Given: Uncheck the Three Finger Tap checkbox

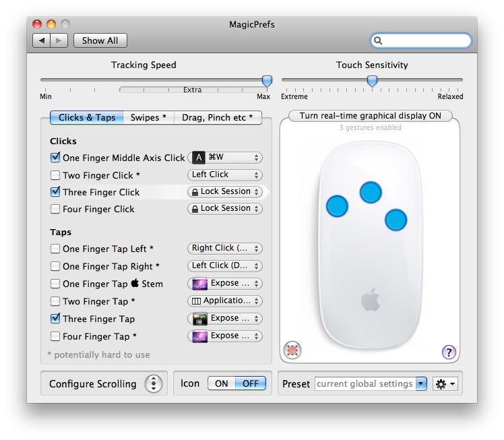Looking at the screenshot, I should (x=55, y=319).
